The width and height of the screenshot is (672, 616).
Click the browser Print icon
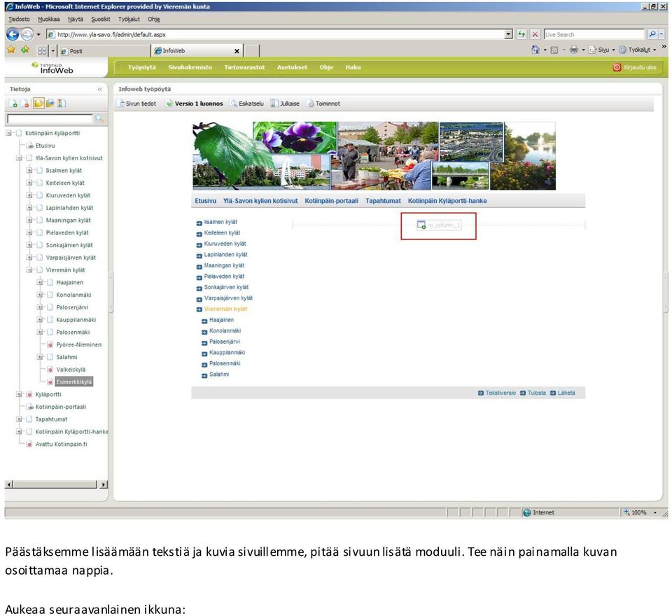[574, 50]
